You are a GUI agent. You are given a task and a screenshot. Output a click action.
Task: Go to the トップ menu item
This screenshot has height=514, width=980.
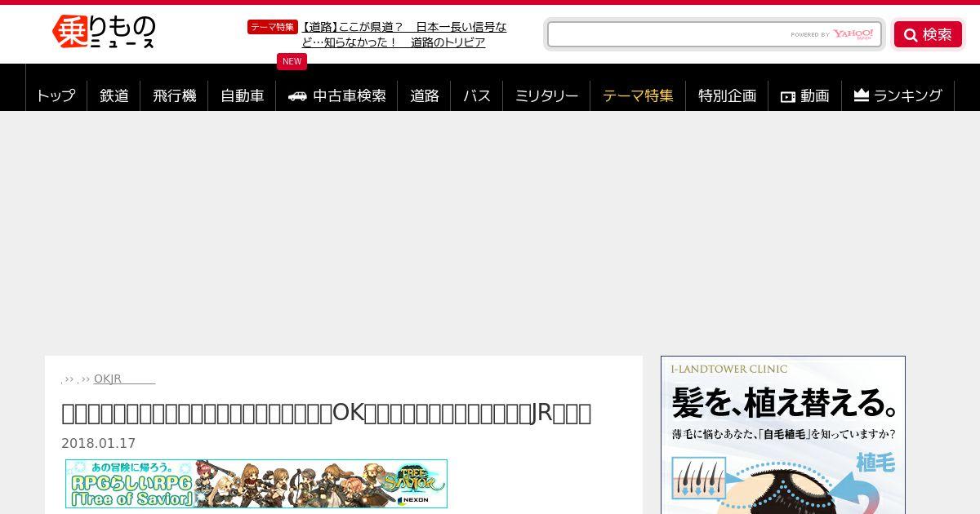click(x=56, y=95)
